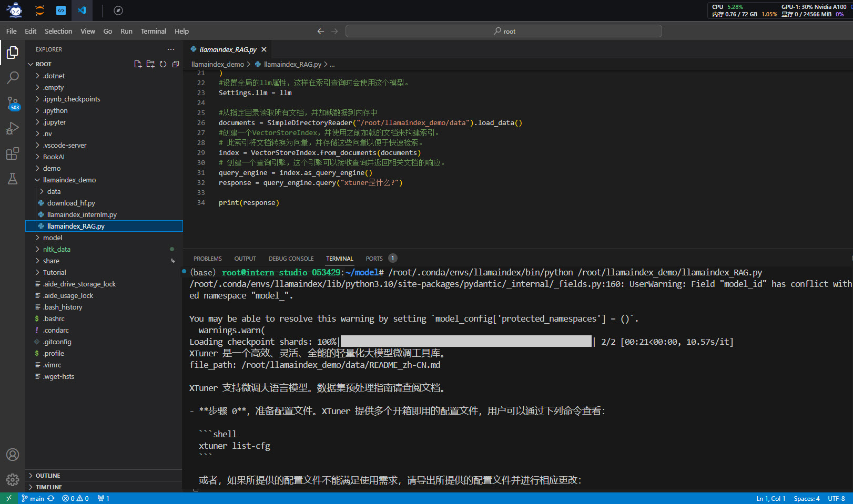Image resolution: width=853 pixels, height=504 pixels.
Task: Click the command center search box
Action: [x=504, y=32]
